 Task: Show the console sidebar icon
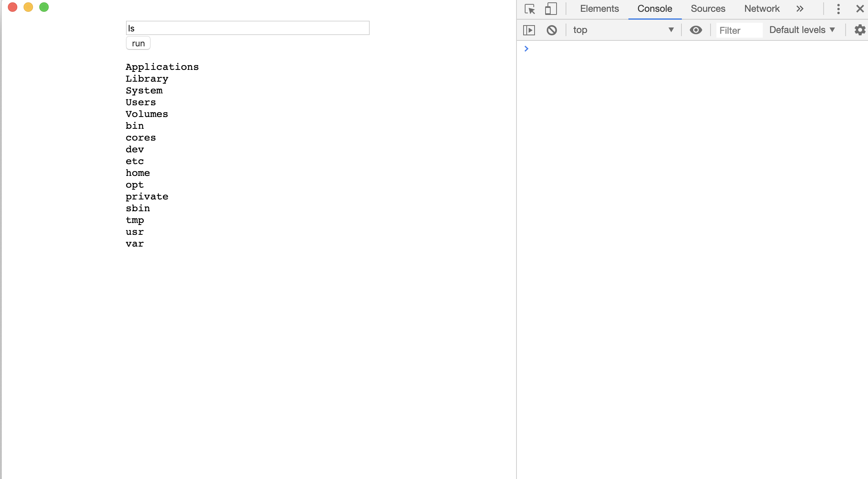pyautogui.click(x=529, y=30)
